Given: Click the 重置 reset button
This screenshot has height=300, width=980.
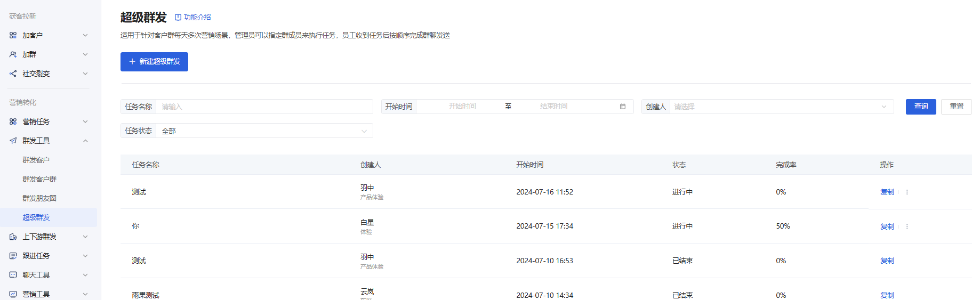Looking at the screenshot, I should click(957, 107).
